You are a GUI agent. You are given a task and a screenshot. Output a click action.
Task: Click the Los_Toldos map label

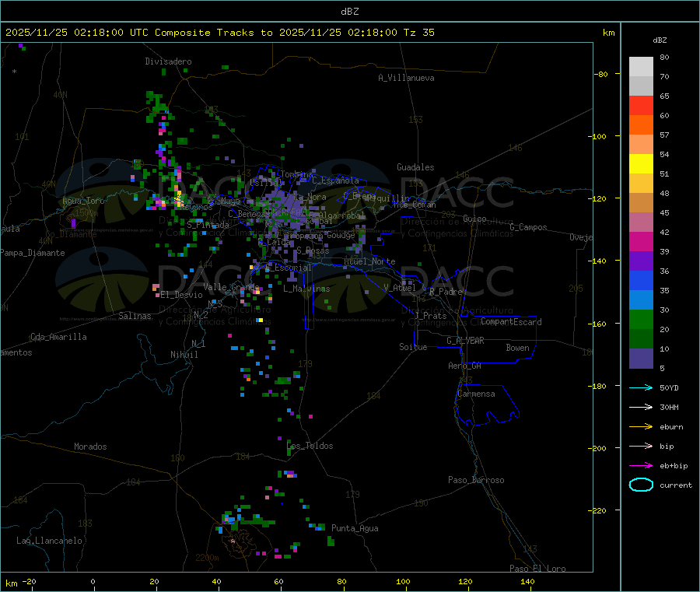coord(310,446)
